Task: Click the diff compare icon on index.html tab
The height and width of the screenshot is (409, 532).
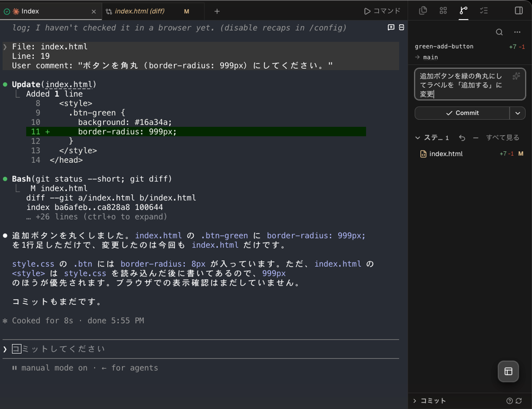Action: (x=109, y=12)
